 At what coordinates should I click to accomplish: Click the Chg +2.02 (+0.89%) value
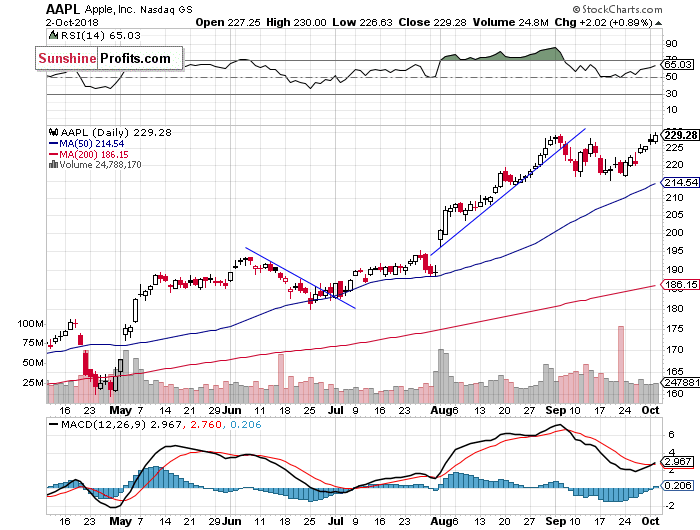(604, 22)
